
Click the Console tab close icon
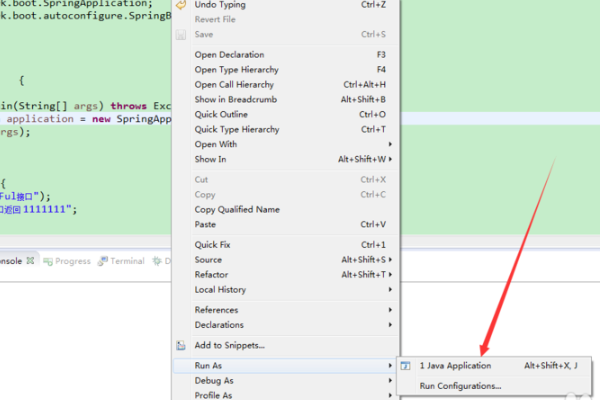pos(30,261)
